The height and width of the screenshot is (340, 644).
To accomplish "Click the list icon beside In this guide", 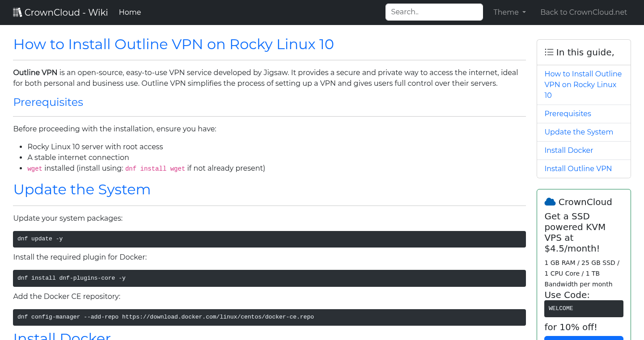I will tap(549, 52).
